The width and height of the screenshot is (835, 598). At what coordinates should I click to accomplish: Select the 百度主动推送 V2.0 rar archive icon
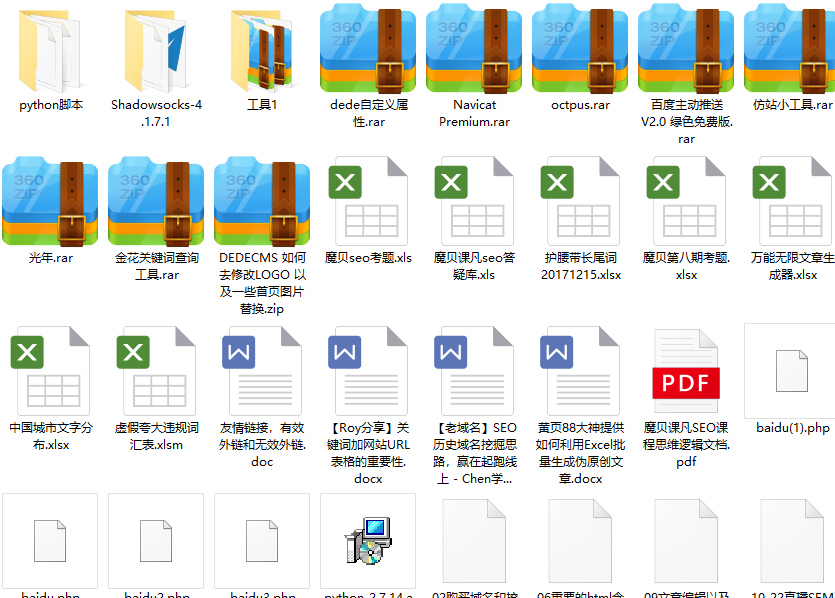[x=686, y=49]
